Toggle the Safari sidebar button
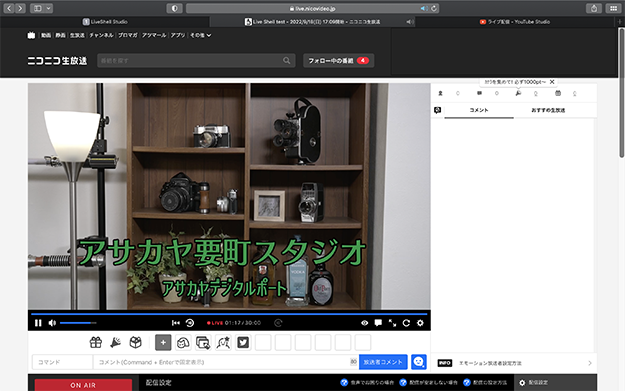The image size is (625, 391). [x=37, y=8]
